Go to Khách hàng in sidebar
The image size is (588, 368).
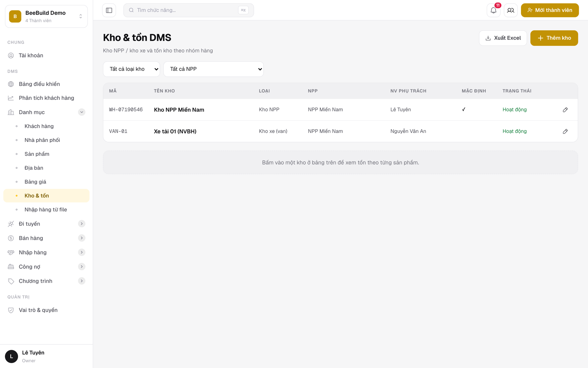click(x=39, y=126)
